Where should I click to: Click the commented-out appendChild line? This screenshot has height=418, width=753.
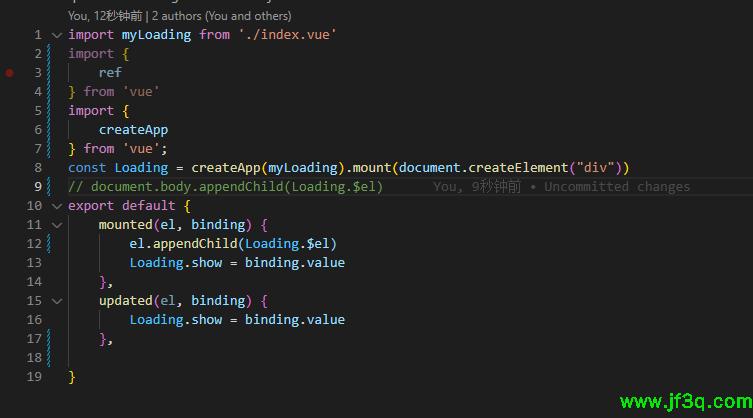225,187
